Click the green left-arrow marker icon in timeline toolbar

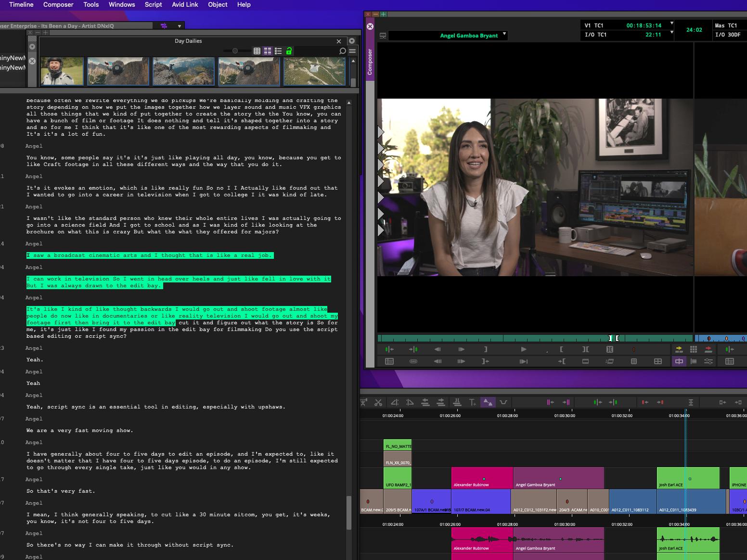pos(597,402)
